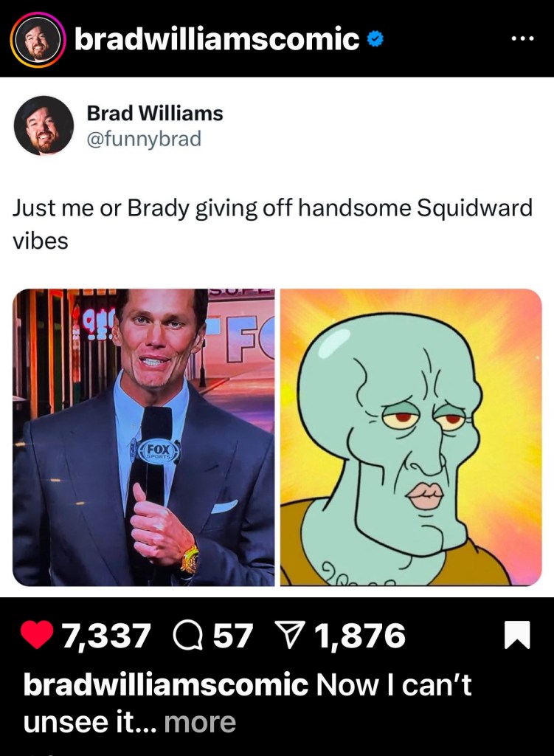
Task: Toggle the bookmark save icon
Action: [517, 636]
